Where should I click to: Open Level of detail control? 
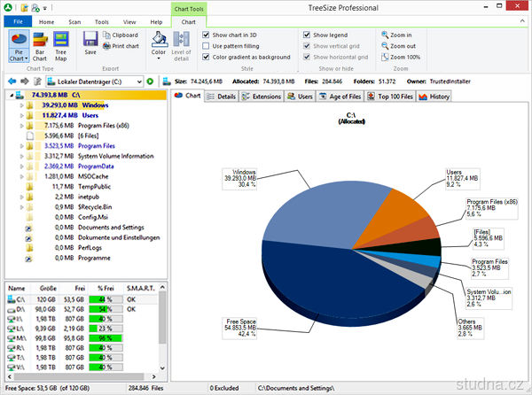(181, 46)
